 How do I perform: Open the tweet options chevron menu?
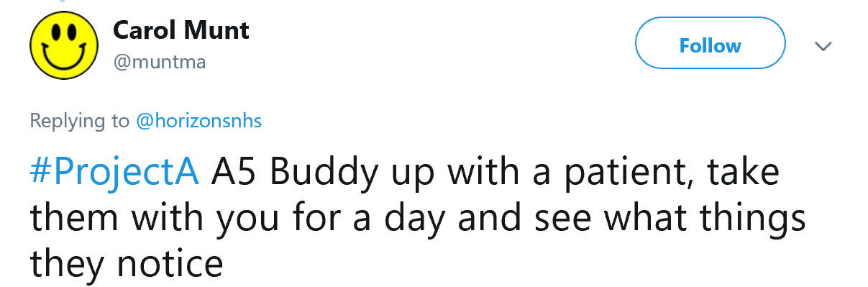coord(823,46)
